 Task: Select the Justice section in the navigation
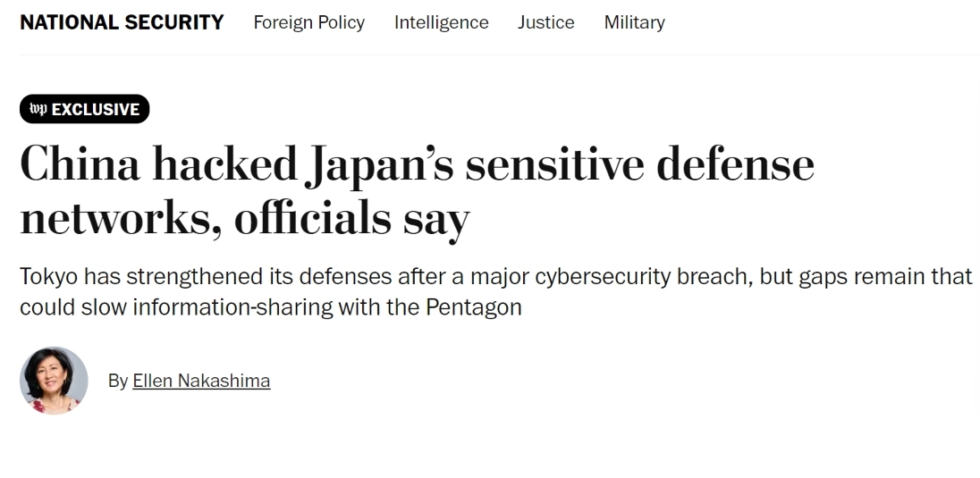pos(545,22)
